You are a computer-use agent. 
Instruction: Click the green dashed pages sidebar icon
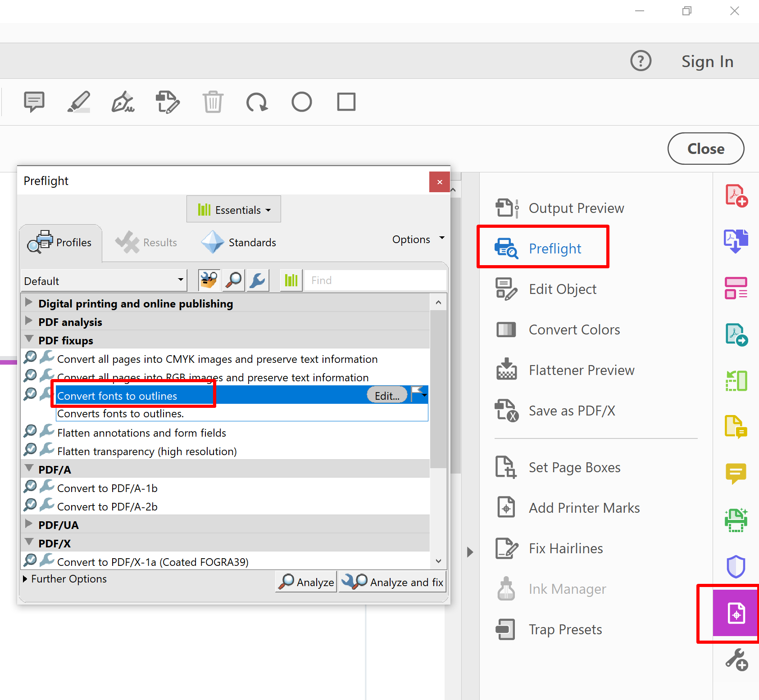pyautogui.click(x=736, y=381)
